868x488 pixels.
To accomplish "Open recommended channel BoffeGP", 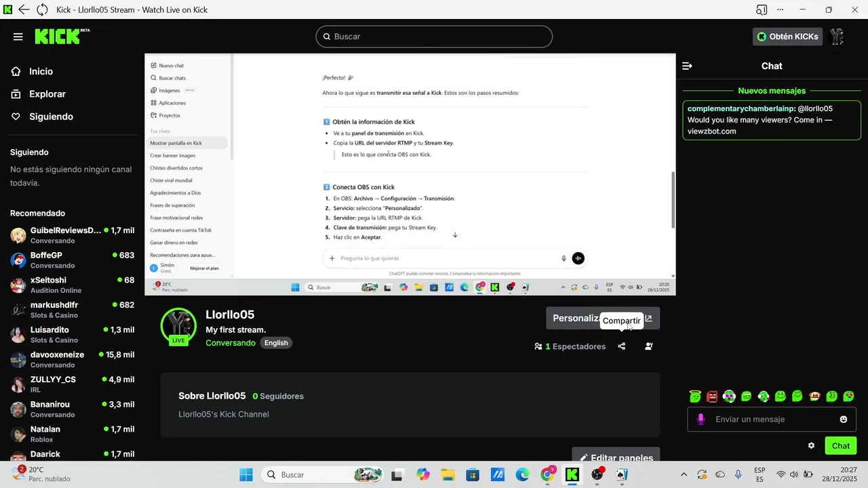I will [x=72, y=260].
